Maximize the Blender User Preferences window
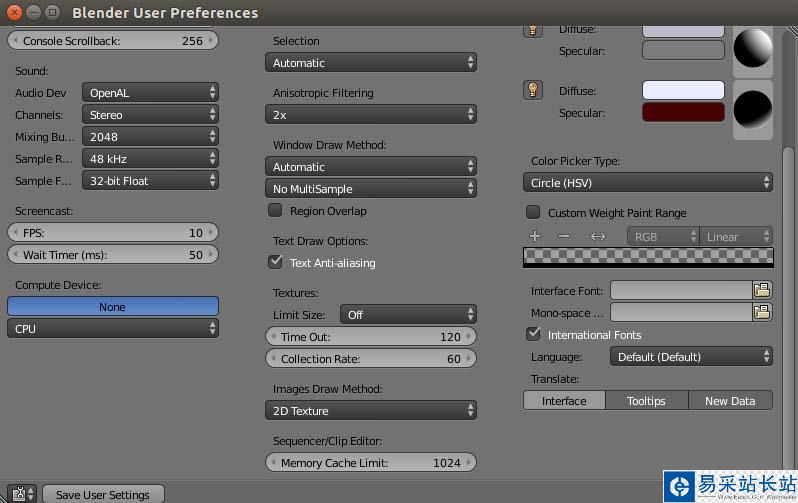 tap(52, 12)
